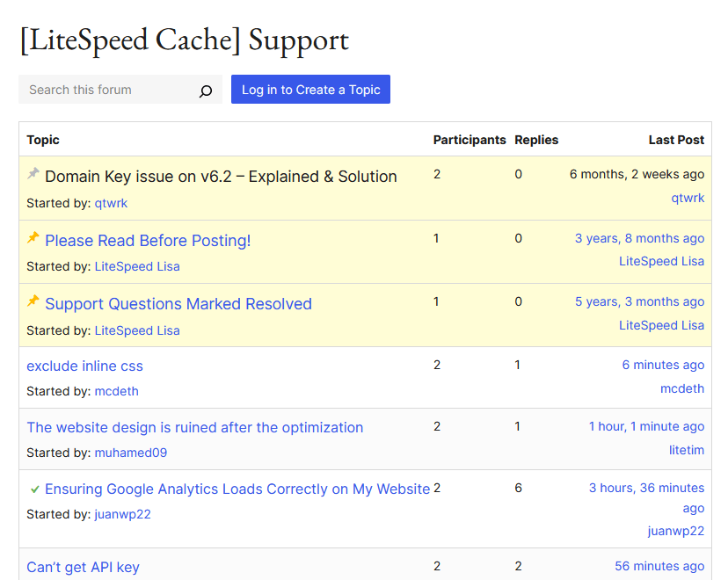Click the search magnifier icon
This screenshot has width=728, height=580.
(x=206, y=91)
